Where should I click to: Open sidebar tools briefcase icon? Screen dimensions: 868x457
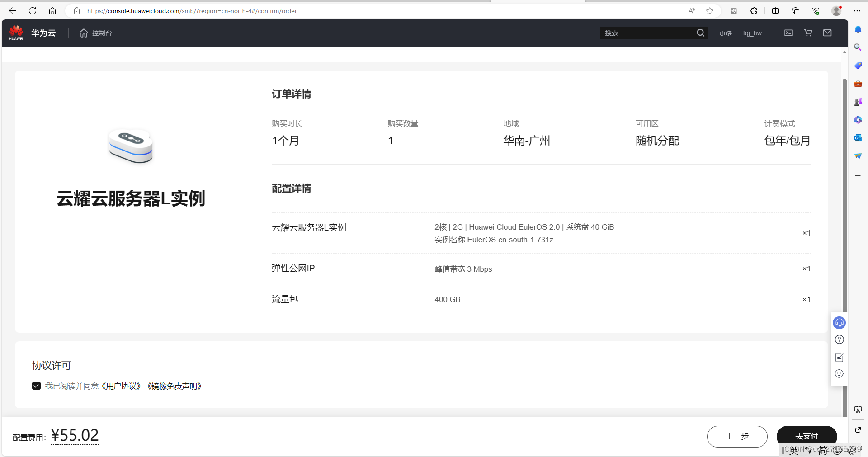coord(858,84)
